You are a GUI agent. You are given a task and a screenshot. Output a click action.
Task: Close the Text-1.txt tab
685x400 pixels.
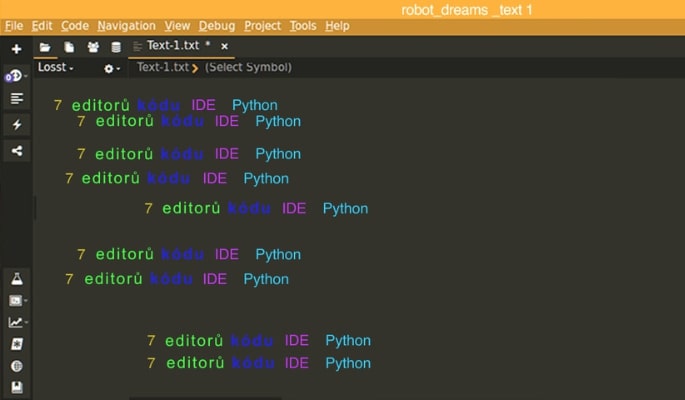(224, 47)
